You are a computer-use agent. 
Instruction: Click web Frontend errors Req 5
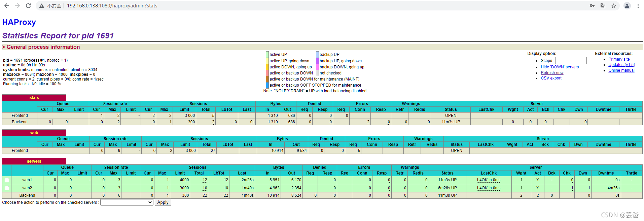click(359, 151)
